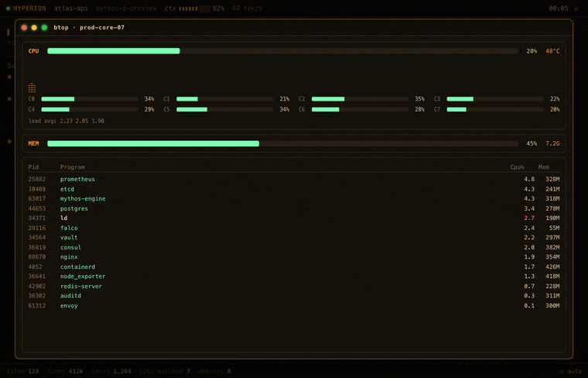Screen dimensions: 588x378
Task: Select the falco process name
Action: point(69,228)
